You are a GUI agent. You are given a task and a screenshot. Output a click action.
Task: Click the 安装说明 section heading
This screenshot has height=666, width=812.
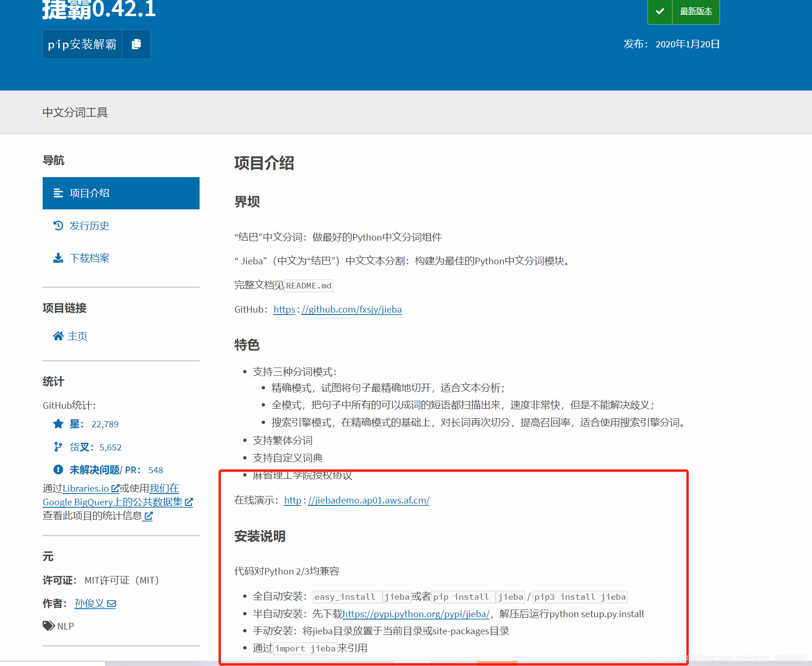point(260,536)
